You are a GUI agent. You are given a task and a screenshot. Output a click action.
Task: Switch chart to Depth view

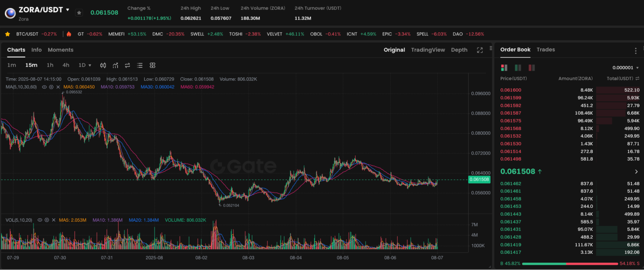(x=459, y=50)
